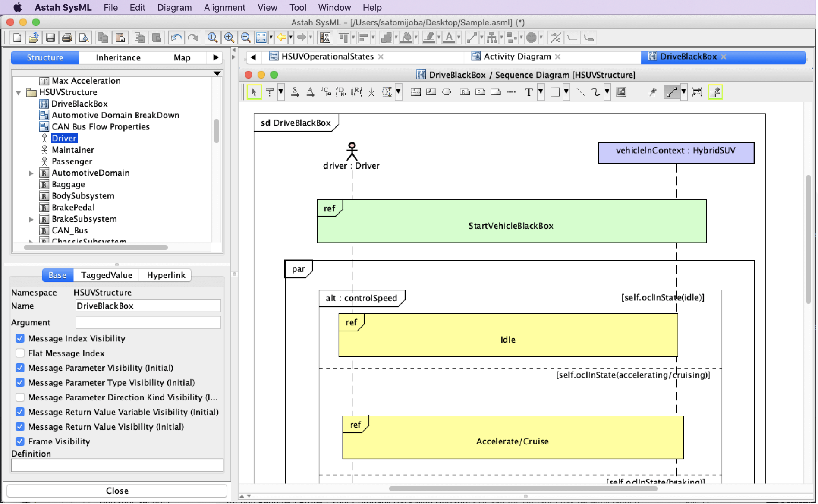
Task: Click the Fit in Window zoom icon
Action: [x=261, y=38]
